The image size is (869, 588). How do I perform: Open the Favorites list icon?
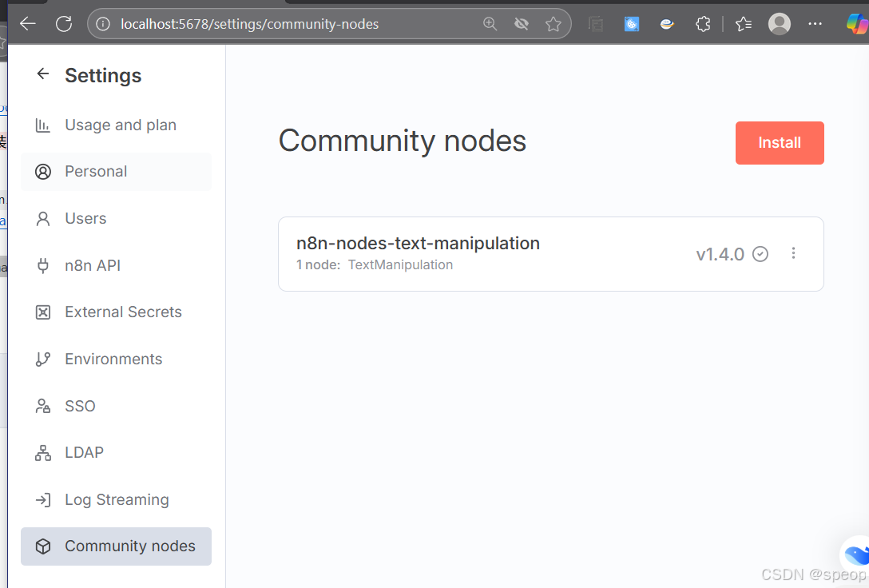point(744,24)
